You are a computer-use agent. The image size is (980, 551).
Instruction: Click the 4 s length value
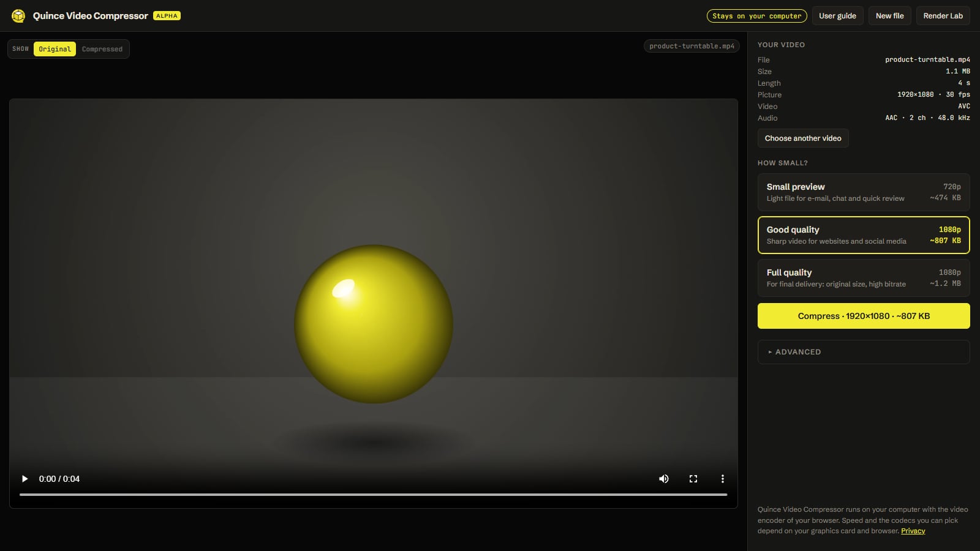point(964,83)
